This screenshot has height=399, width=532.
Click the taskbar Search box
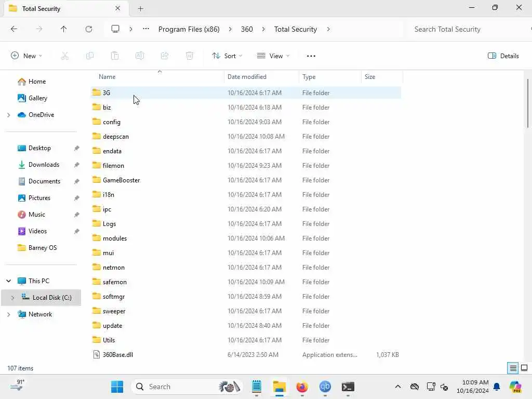pyautogui.click(x=187, y=387)
